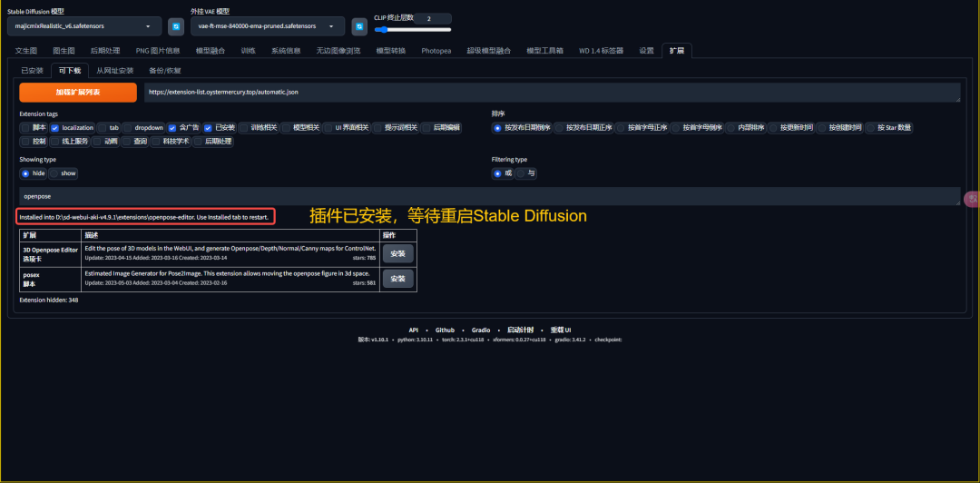Open the external VAE model dropdown
The width and height of the screenshot is (980, 483).
(x=268, y=26)
